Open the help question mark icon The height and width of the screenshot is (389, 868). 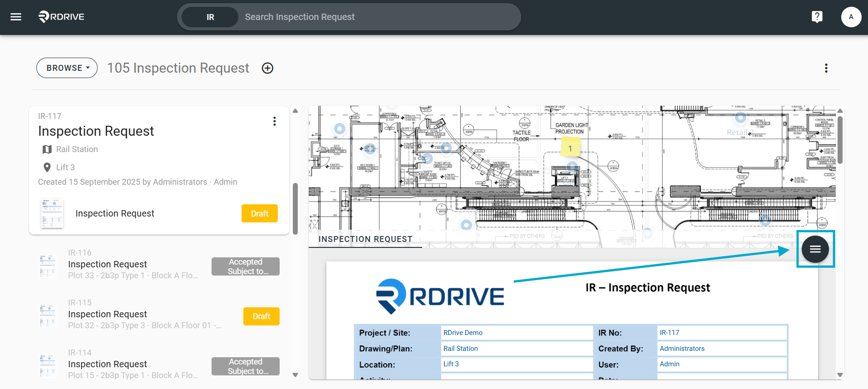(x=817, y=17)
